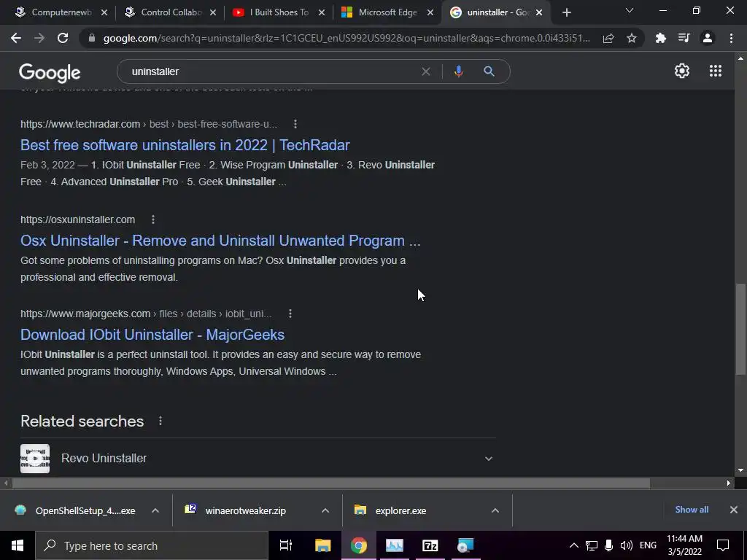
Task: Open a new browser tab
Action: tap(566, 13)
